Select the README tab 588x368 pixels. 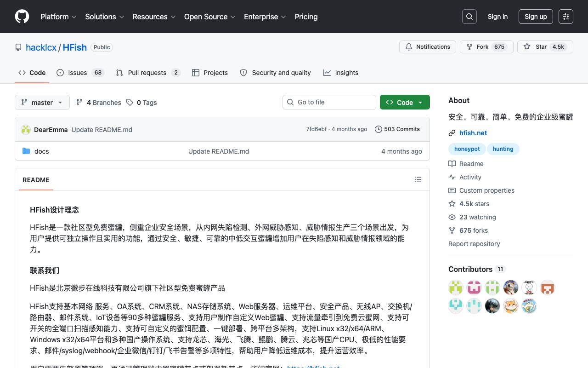[x=36, y=180]
